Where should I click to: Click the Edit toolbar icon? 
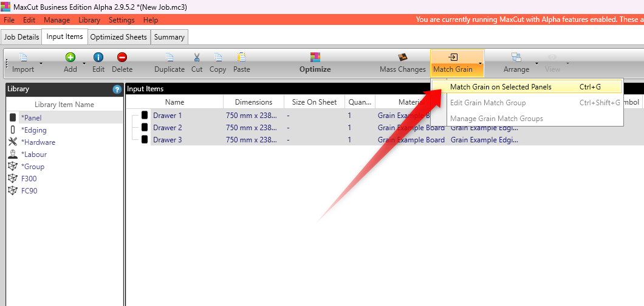click(x=98, y=58)
